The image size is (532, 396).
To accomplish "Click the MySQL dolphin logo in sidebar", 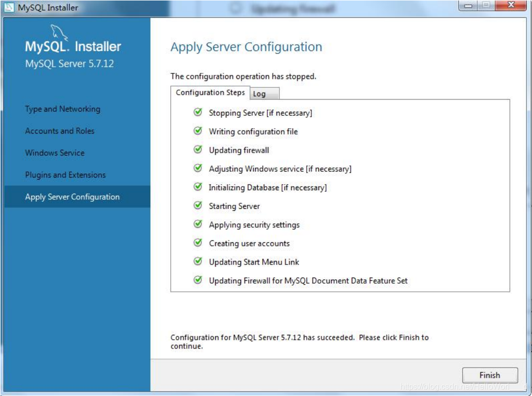I will point(59,32).
